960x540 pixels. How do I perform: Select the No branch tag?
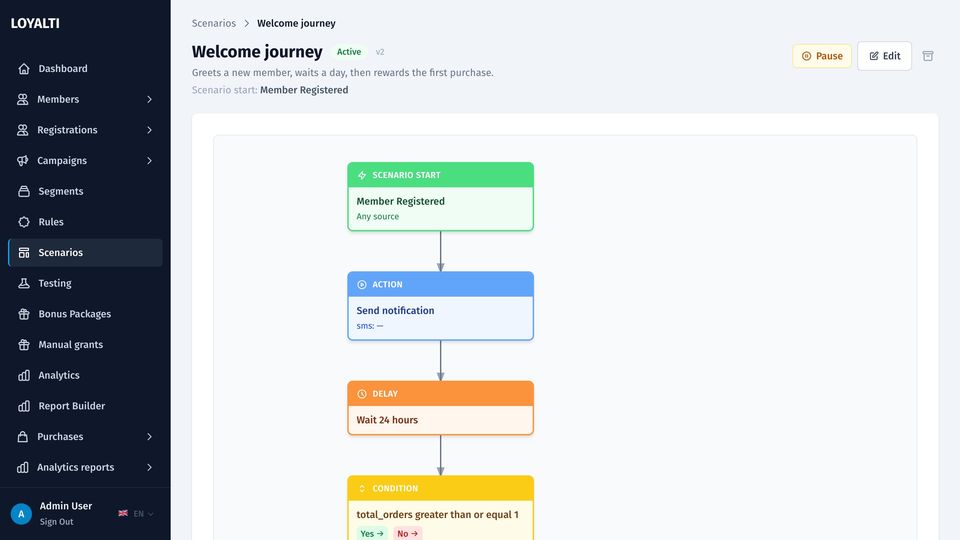coord(407,533)
